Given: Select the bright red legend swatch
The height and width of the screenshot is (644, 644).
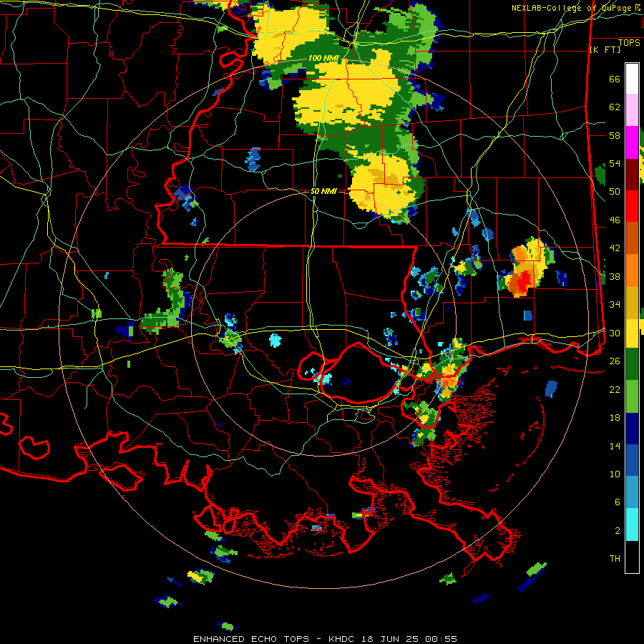Looking at the screenshot, I should coord(632,206).
